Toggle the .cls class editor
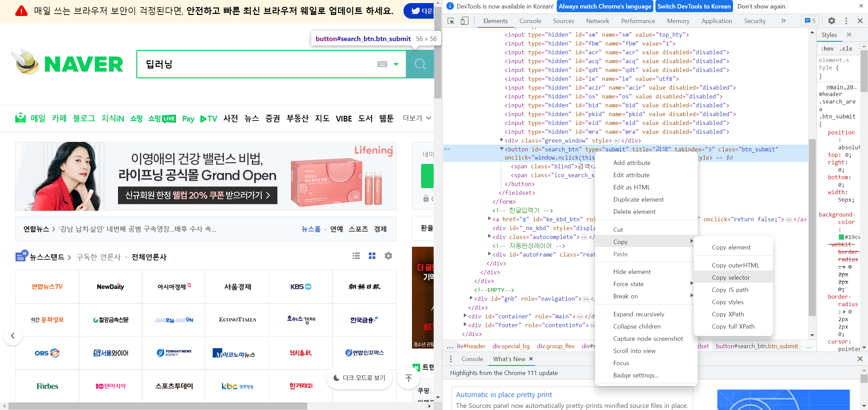This screenshot has height=410, width=868. (x=846, y=49)
